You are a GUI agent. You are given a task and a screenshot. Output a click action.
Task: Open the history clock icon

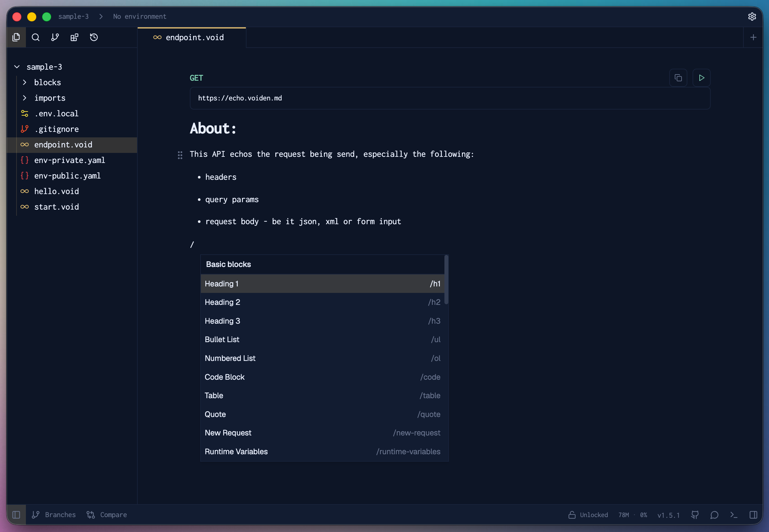[x=94, y=37]
